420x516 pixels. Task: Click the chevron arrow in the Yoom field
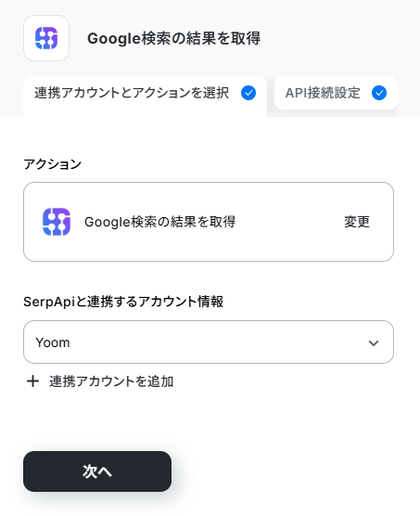point(374,343)
